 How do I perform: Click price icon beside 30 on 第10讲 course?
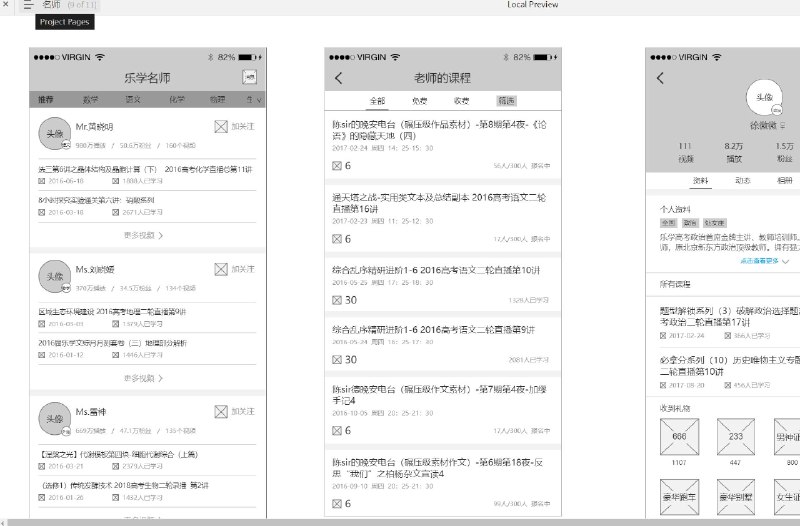coord(337,300)
